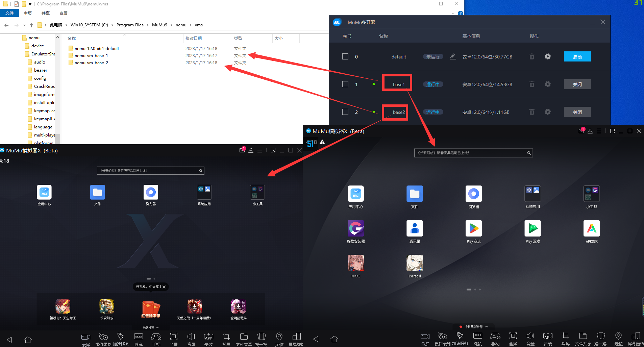This screenshot has height=347, width=644.
Task: Click 关闭 button for base2 instance
Action: [x=577, y=112]
